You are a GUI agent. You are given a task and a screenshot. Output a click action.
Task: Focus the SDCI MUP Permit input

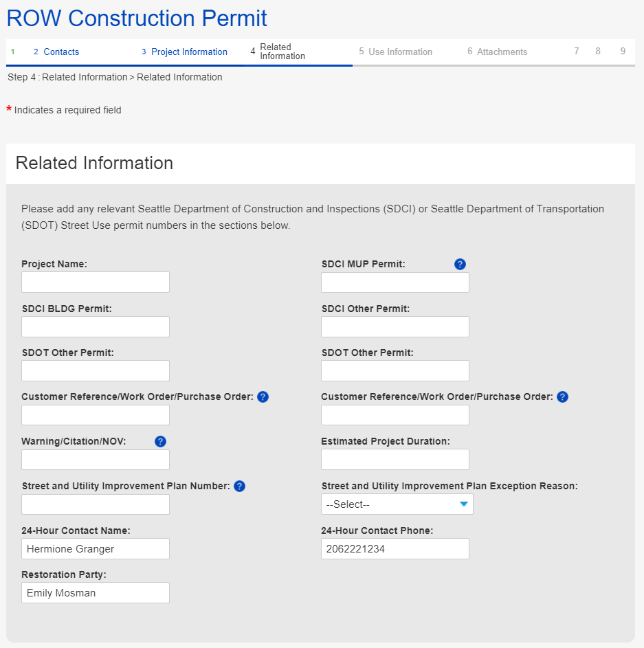395,282
